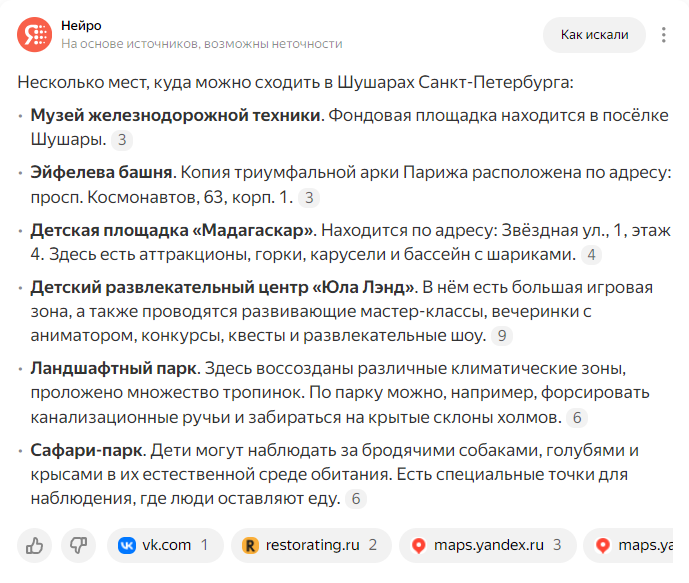Viewport: 689px width, 583px height.
Task: Click citation 6 after Сафари-парк text
Action: pos(356,499)
